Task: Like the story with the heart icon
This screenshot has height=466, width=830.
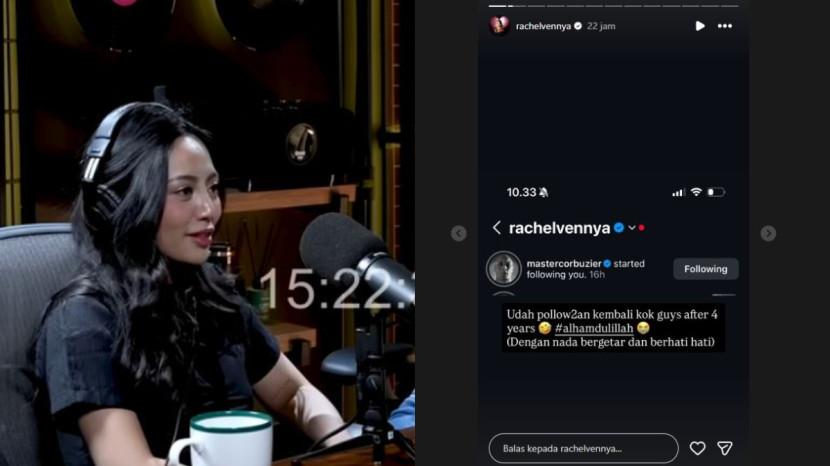Action: click(698, 449)
